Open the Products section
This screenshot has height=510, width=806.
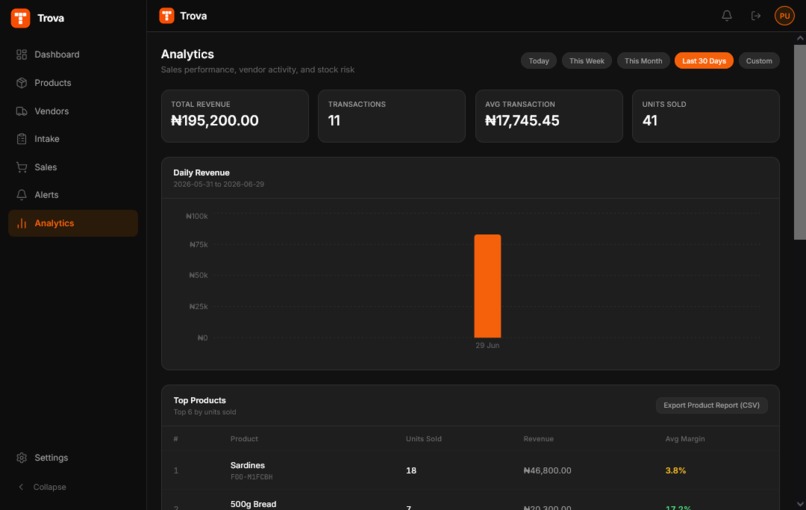coord(73,83)
